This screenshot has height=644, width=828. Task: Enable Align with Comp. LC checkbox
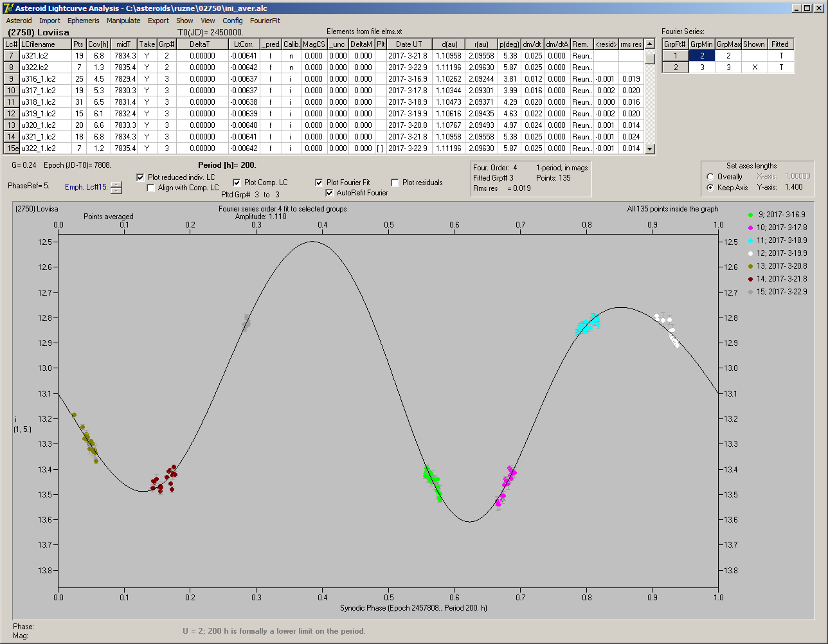pos(151,188)
